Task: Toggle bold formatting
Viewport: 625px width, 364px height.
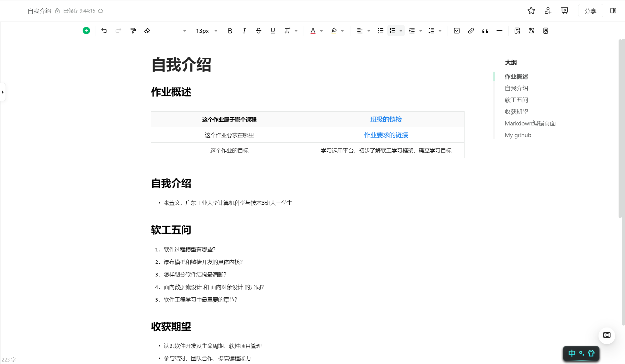Action: click(x=230, y=31)
